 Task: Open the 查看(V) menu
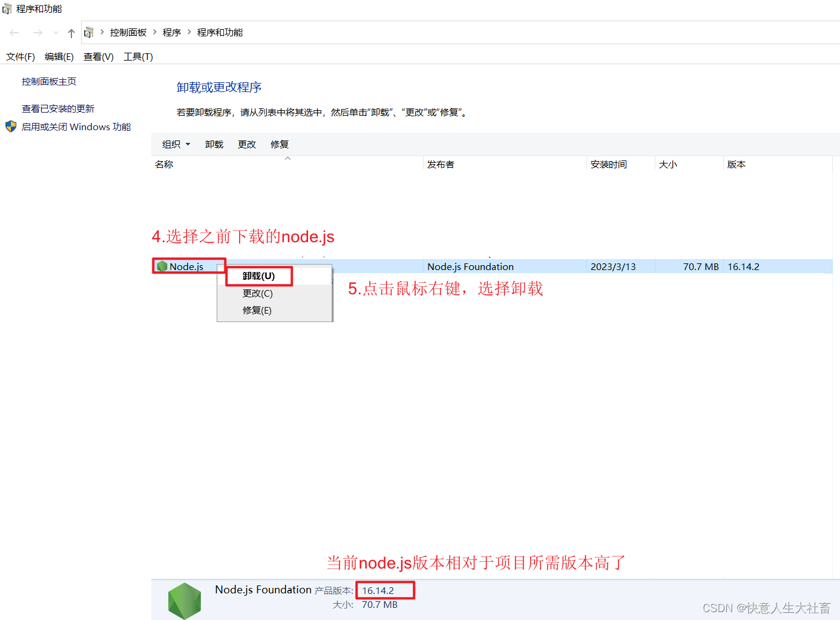99,57
